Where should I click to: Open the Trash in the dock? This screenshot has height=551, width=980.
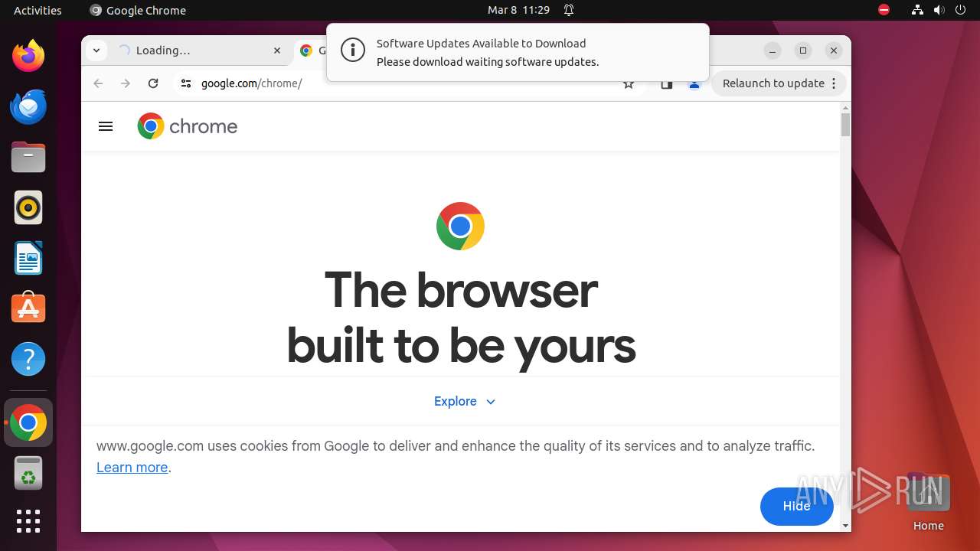pos(28,473)
